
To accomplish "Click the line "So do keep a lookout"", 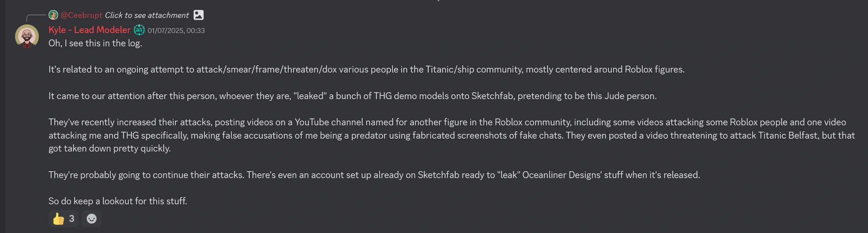I will [118, 201].
